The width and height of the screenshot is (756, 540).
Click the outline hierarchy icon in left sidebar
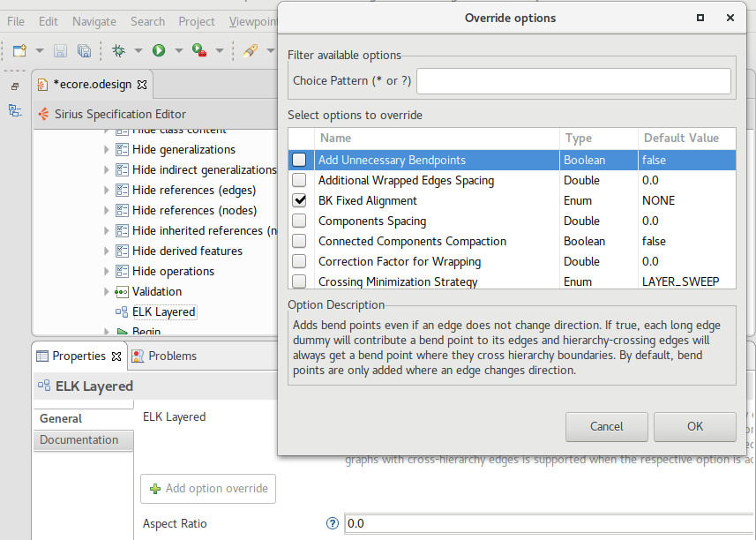pyautogui.click(x=15, y=110)
